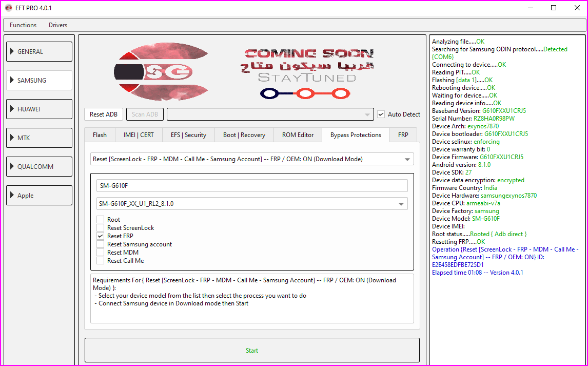The width and height of the screenshot is (588, 366).
Task: Switch to the FRP tab
Action: click(403, 135)
